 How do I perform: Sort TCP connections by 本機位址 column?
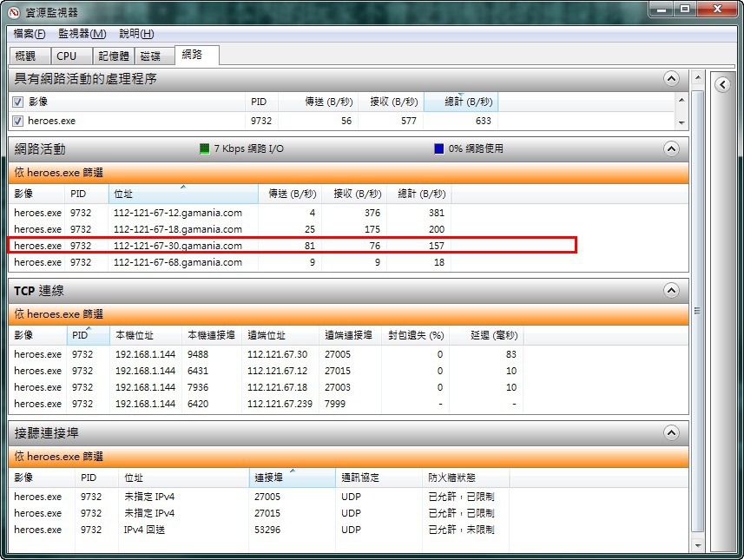(146, 335)
